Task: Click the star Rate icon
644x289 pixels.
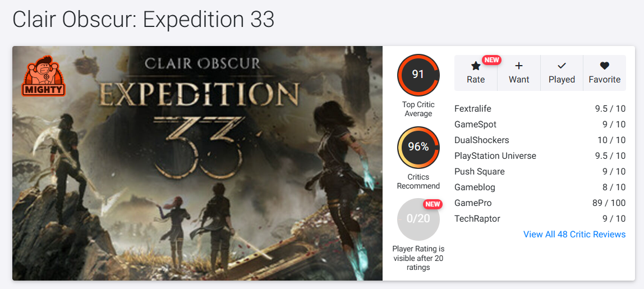Action: click(476, 66)
